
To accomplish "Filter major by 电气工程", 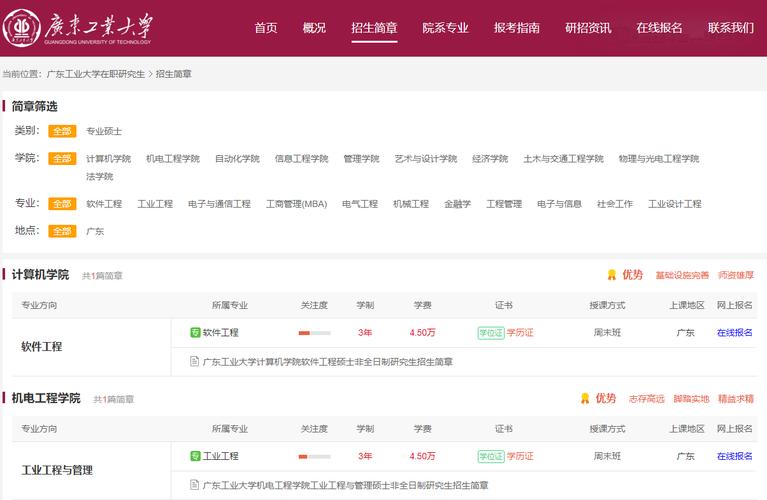I will tap(360, 204).
